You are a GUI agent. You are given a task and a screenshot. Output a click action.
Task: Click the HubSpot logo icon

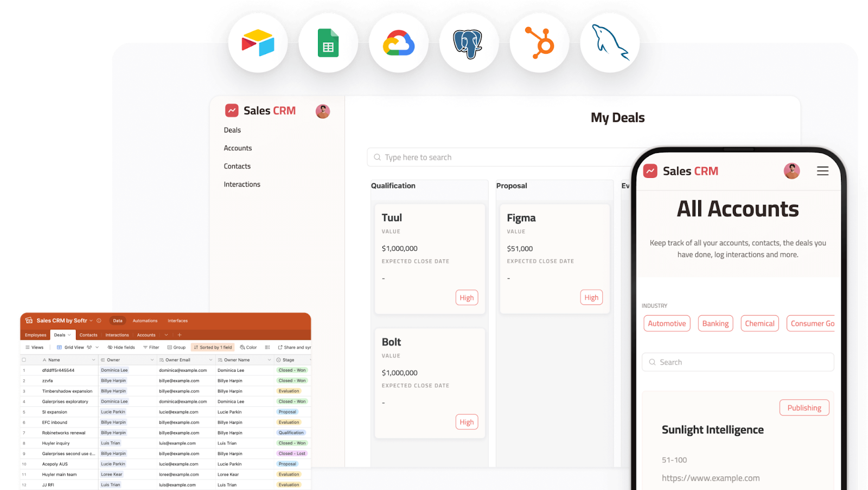click(540, 43)
